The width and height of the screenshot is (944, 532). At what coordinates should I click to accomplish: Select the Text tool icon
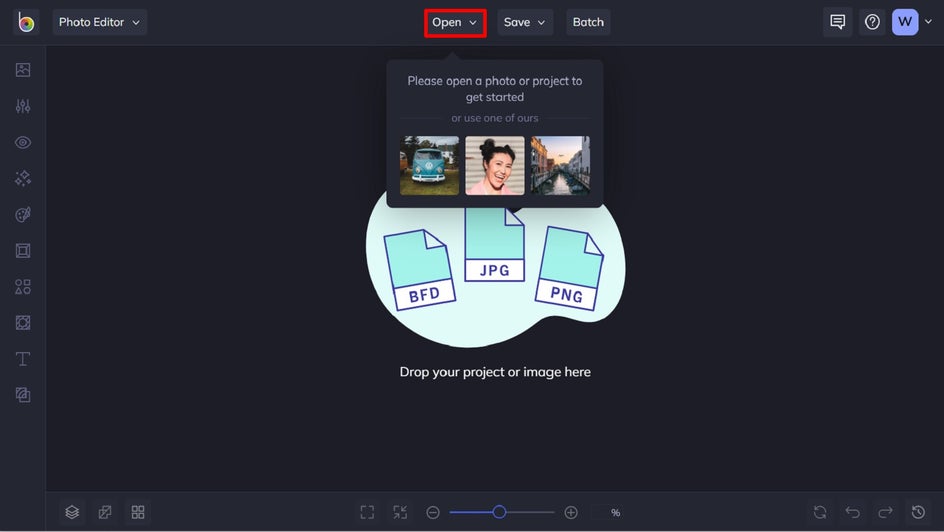pyautogui.click(x=23, y=359)
